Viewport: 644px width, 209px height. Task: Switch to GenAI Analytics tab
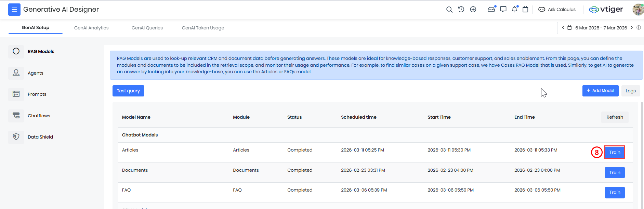click(x=91, y=28)
